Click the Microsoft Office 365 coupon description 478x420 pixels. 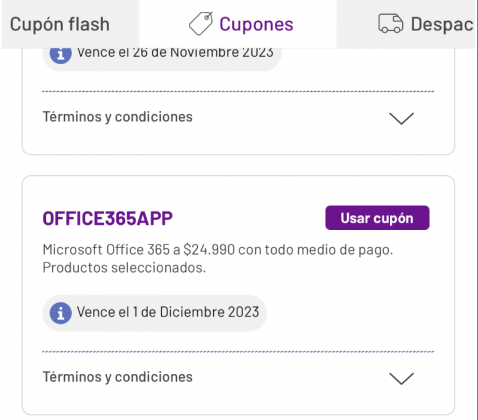[x=218, y=259]
